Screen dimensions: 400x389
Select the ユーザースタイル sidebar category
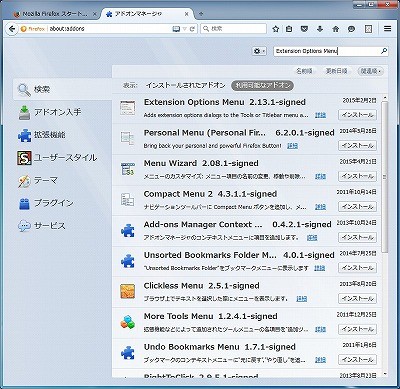(62, 158)
